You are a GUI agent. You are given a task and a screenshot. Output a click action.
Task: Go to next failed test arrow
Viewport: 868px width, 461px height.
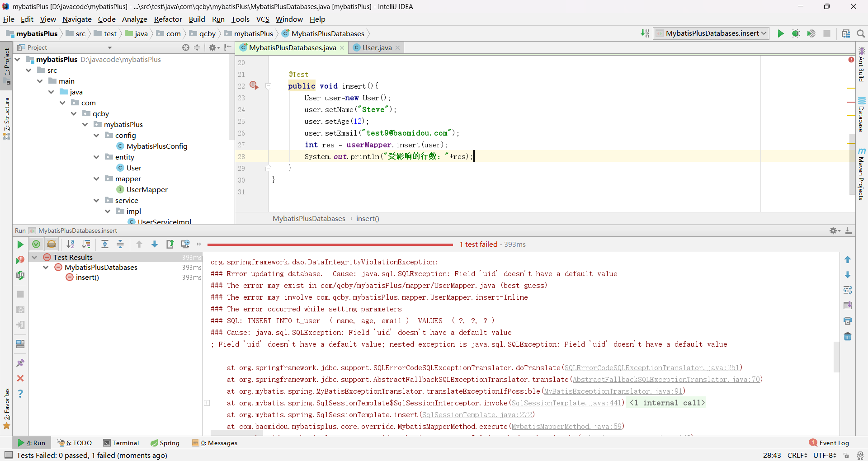point(155,244)
